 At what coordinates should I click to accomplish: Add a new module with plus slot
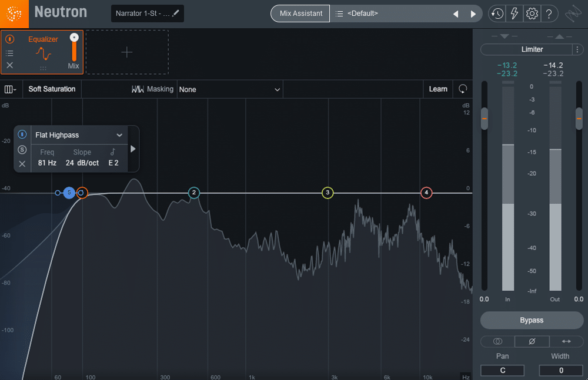coord(127,52)
